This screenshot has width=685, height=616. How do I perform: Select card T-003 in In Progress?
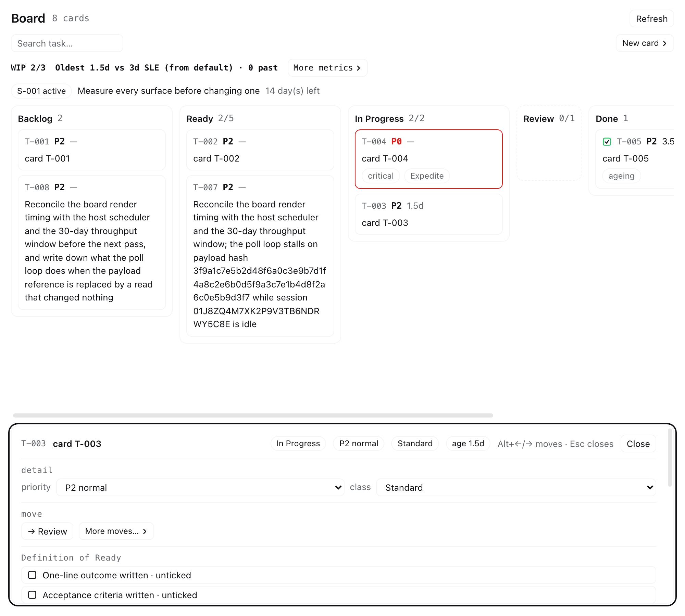(x=429, y=214)
